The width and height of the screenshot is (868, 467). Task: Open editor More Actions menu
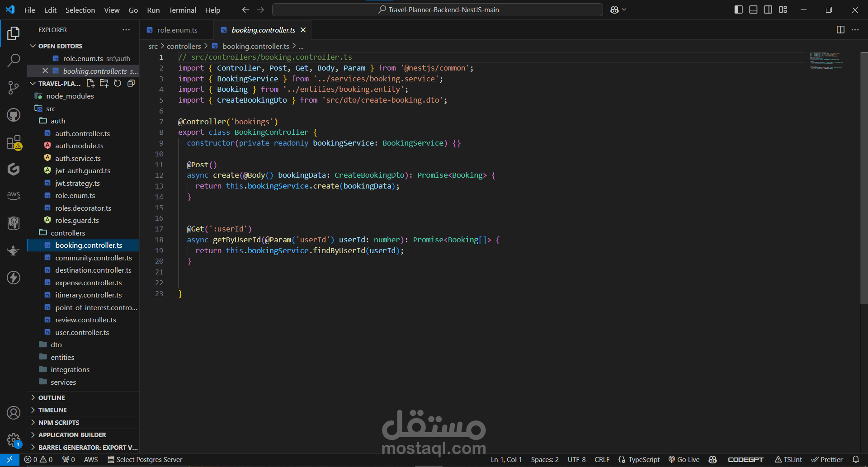[x=855, y=30]
